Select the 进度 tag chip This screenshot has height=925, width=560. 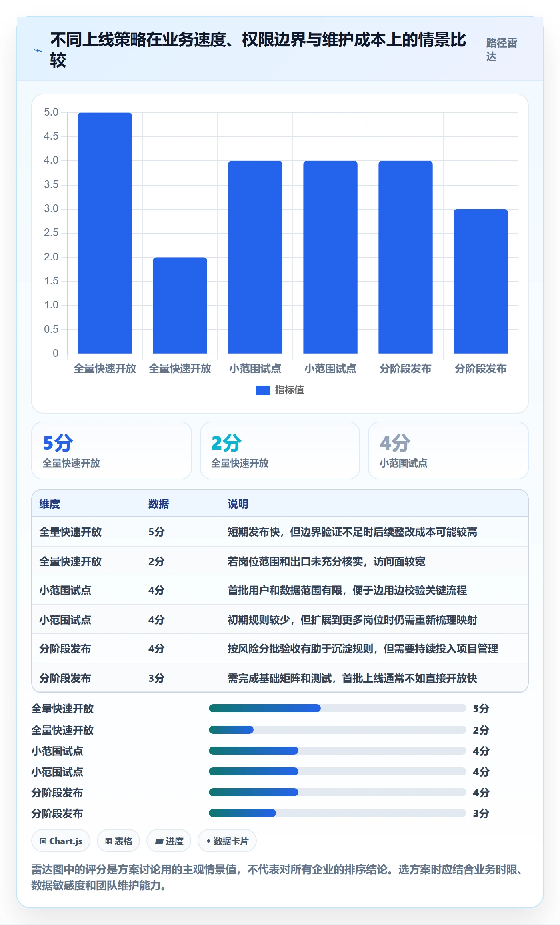pos(169,841)
